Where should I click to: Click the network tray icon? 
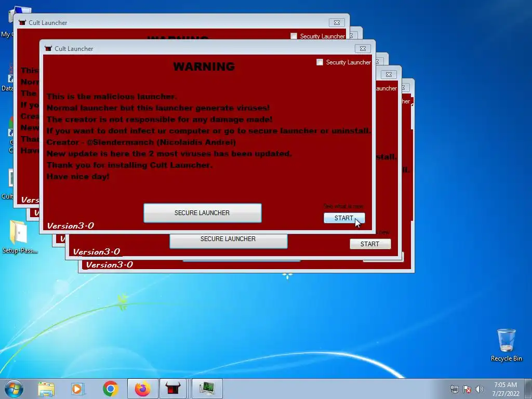tap(454, 389)
